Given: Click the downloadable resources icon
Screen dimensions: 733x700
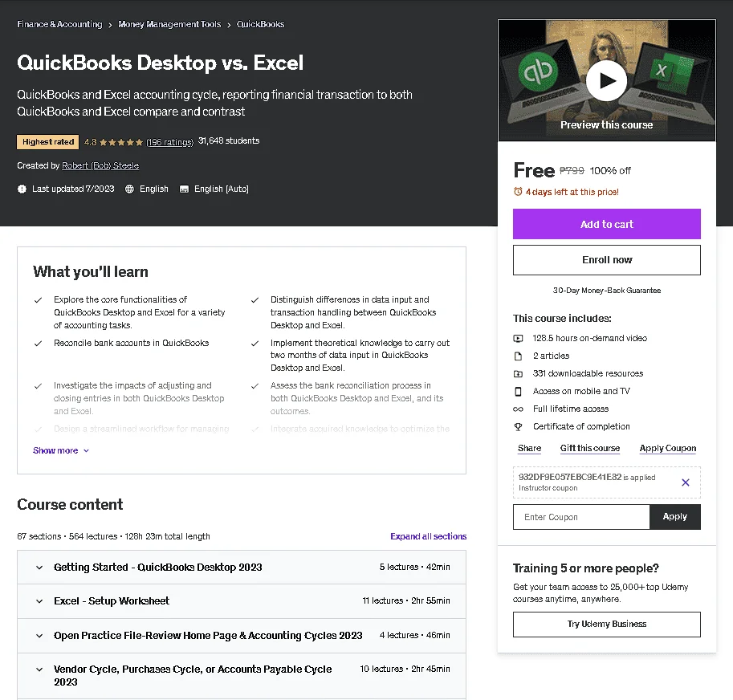Looking at the screenshot, I should (518, 374).
